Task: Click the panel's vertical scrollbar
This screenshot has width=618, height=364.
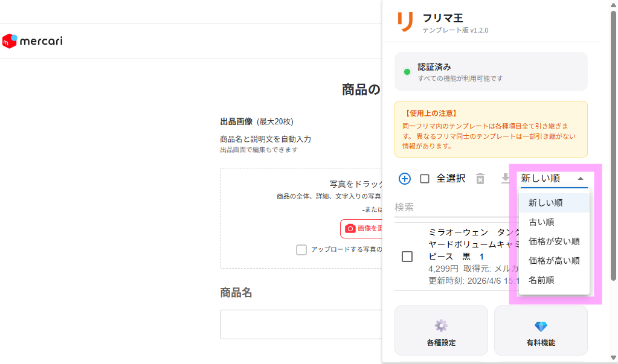Action: pos(614,151)
